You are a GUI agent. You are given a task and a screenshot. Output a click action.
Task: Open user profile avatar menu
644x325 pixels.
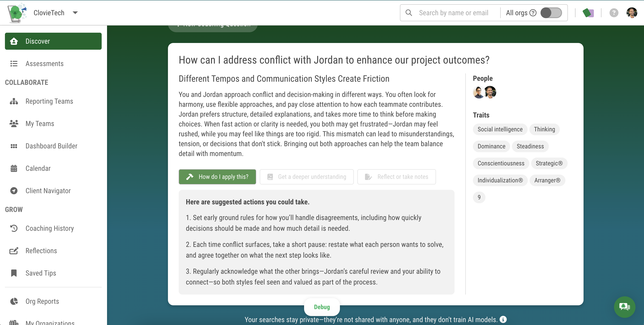(631, 13)
